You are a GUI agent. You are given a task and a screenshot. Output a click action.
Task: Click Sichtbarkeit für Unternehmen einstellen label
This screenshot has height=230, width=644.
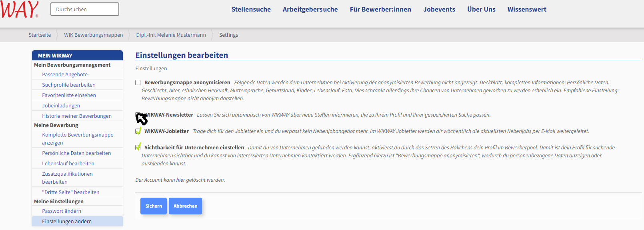(x=194, y=148)
